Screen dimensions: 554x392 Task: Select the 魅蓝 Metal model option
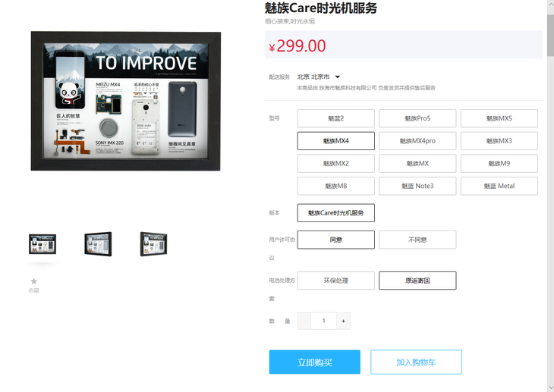[x=499, y=186]
